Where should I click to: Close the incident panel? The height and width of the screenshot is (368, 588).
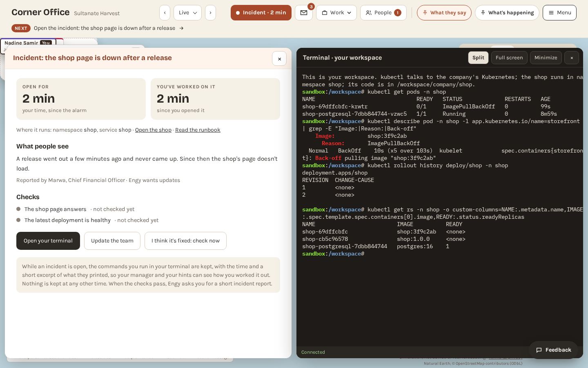tap(279, 59)
